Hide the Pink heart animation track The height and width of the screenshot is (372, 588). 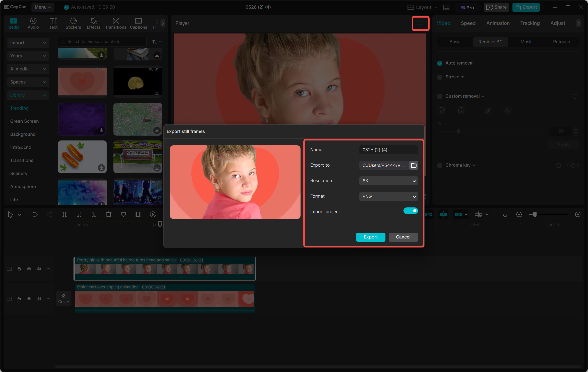click(x=29, y=298)
